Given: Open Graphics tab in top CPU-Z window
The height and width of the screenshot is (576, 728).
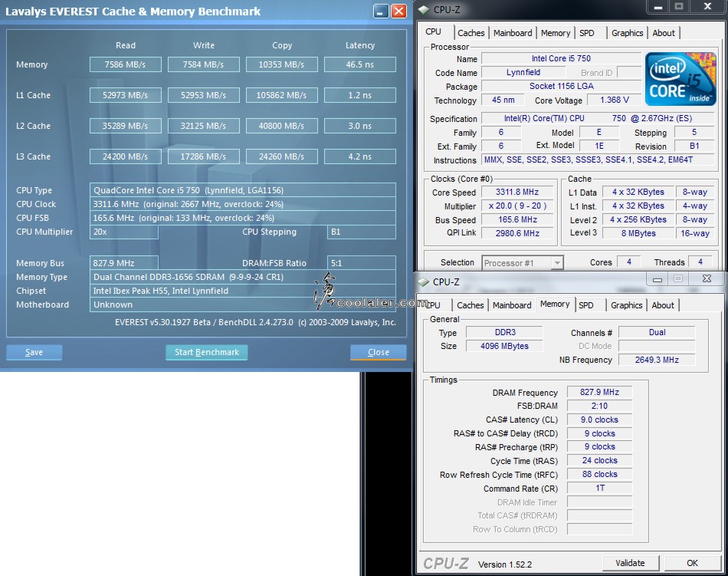Looking at the screenshot, I should (x=628, y=33).
